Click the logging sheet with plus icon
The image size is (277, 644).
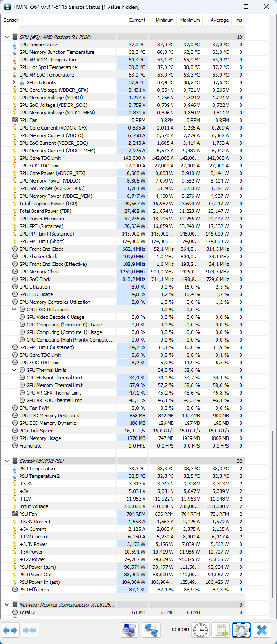221,630
